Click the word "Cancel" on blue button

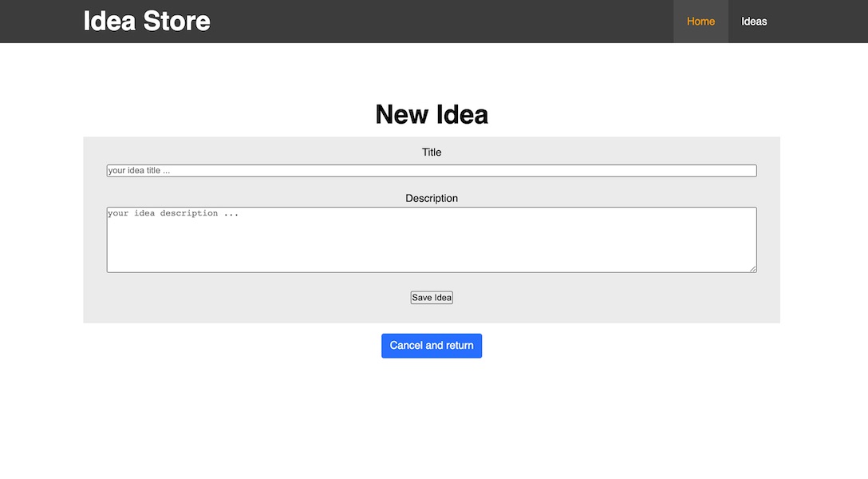(407, 346)
